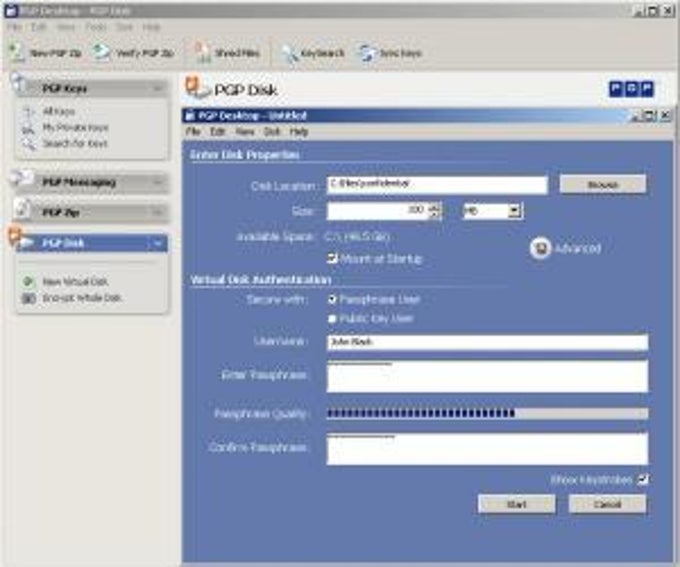Click the Shred Files toolbar icon
The image size is (680, 567).
point(201,53)
